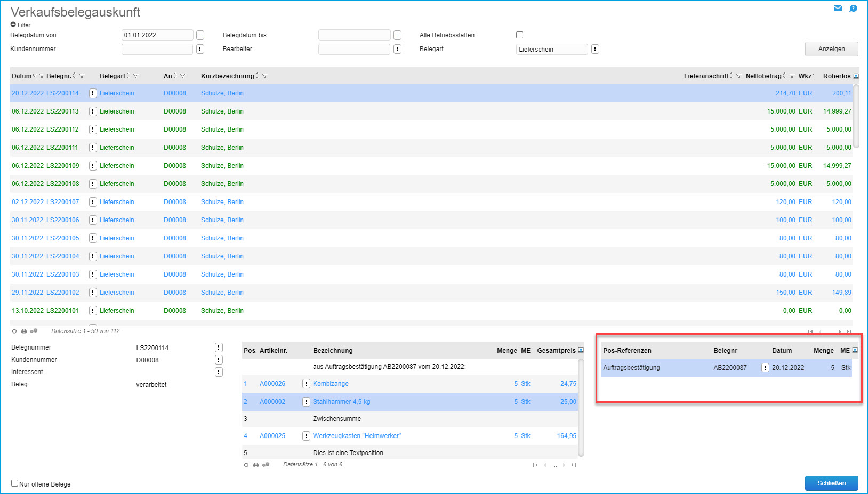Open column export icon next to Roherlös
This screenshot has width=868, height=494.
[x=856, y=76]
